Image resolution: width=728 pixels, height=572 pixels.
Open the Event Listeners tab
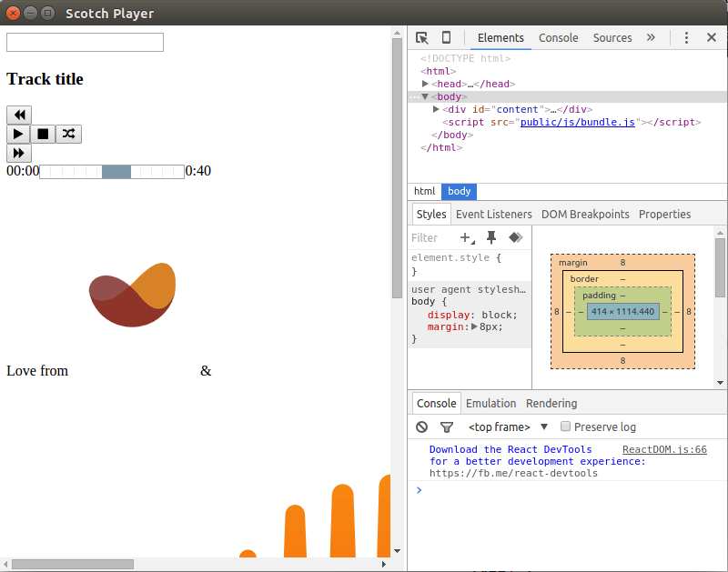pyautogui.click(x=493, y=214)
